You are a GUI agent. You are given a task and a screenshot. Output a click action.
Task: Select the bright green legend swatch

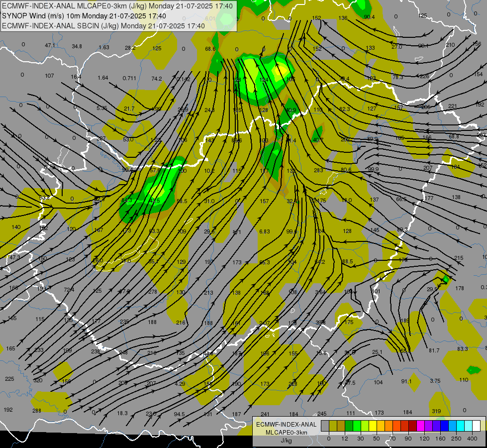357,426
